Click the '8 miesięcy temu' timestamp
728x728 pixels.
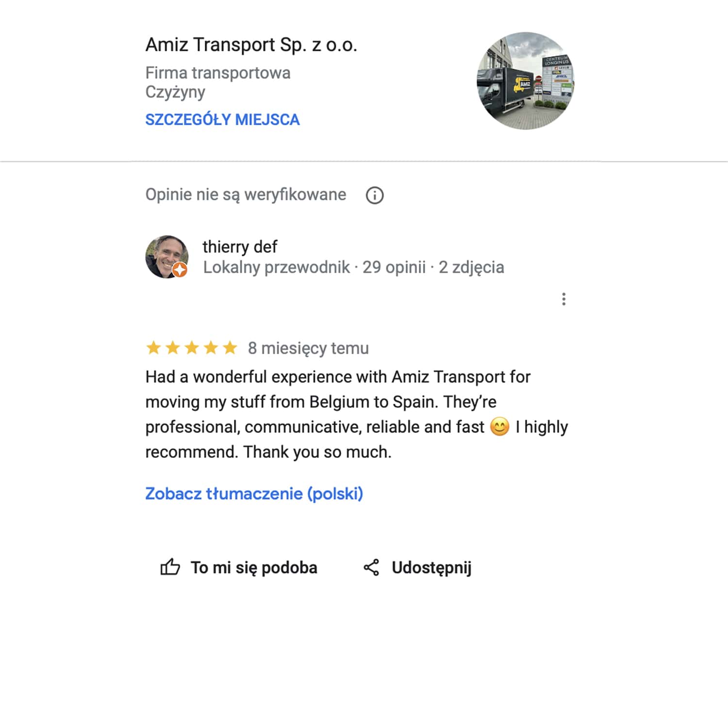click(x=308, y=348)
